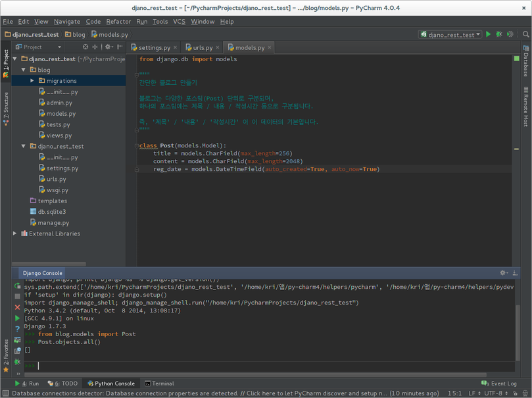532x398 pixels.
Task: Hide the Django Console panel
Action: (x=515, y=273)
